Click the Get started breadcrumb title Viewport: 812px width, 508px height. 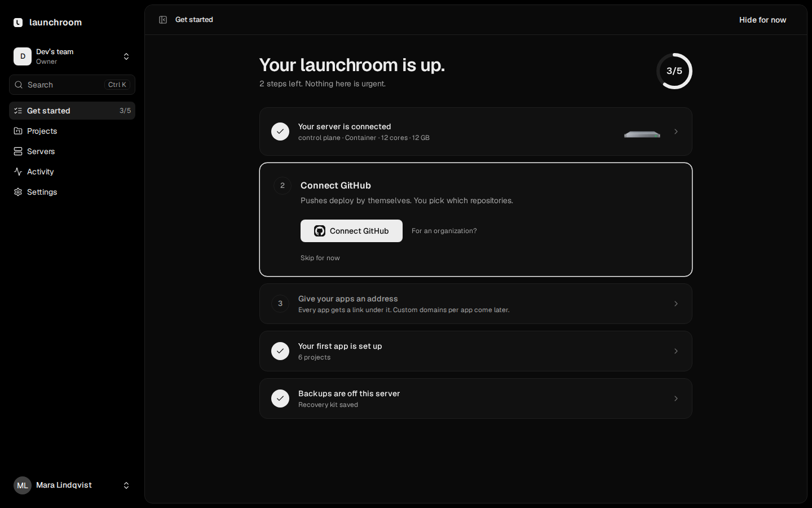coord(194,20)
